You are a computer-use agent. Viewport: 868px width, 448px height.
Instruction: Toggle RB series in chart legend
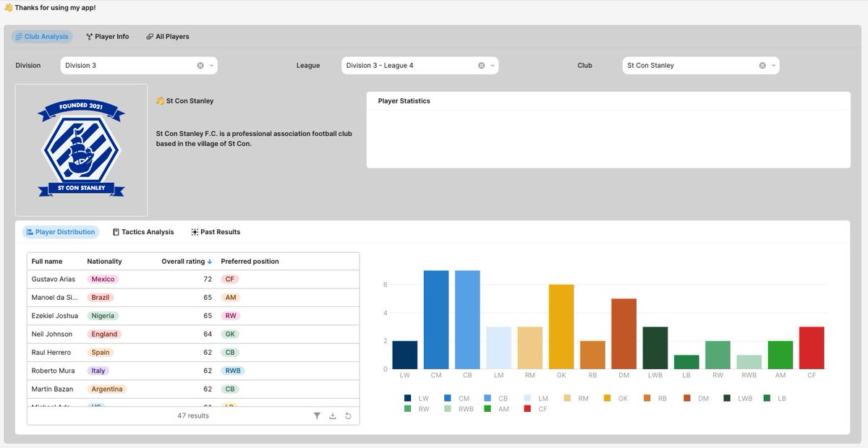(655, 398)
